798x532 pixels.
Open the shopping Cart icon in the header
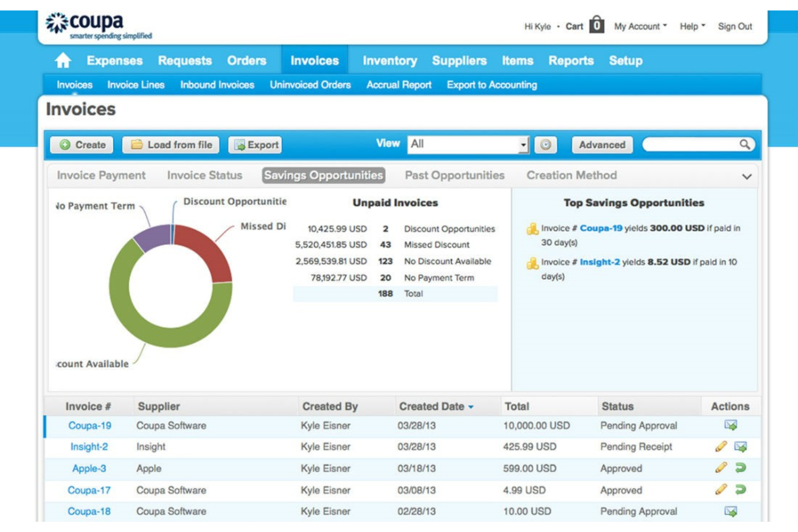click(x=596, y=24)
